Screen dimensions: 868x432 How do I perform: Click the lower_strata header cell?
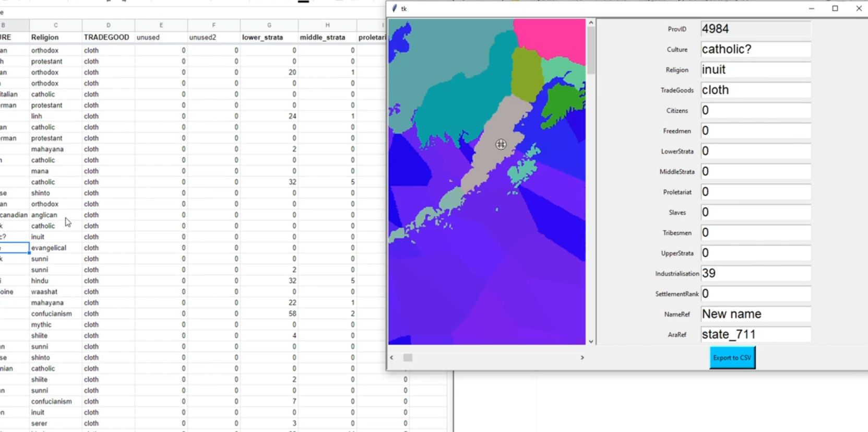click(269, 38)
